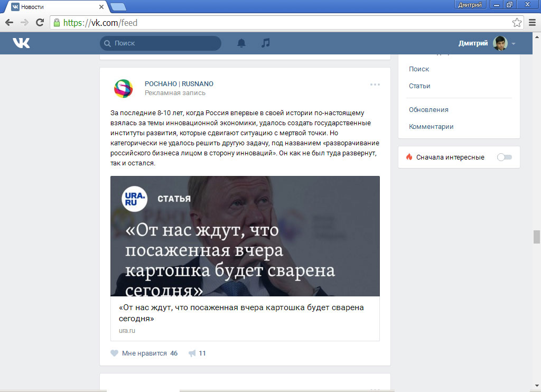Click Дмитрий profile avatar in header
The height and width of the screenshot is (392, 541).
tap(500, 43)
